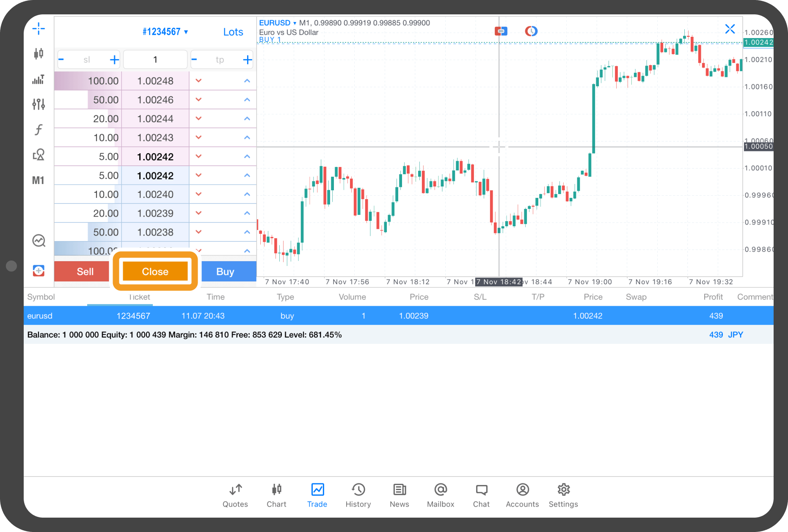This screenshot has height=532, width=788.
Task: Open chart settings sliders icon
Action: tap(39, 104)
